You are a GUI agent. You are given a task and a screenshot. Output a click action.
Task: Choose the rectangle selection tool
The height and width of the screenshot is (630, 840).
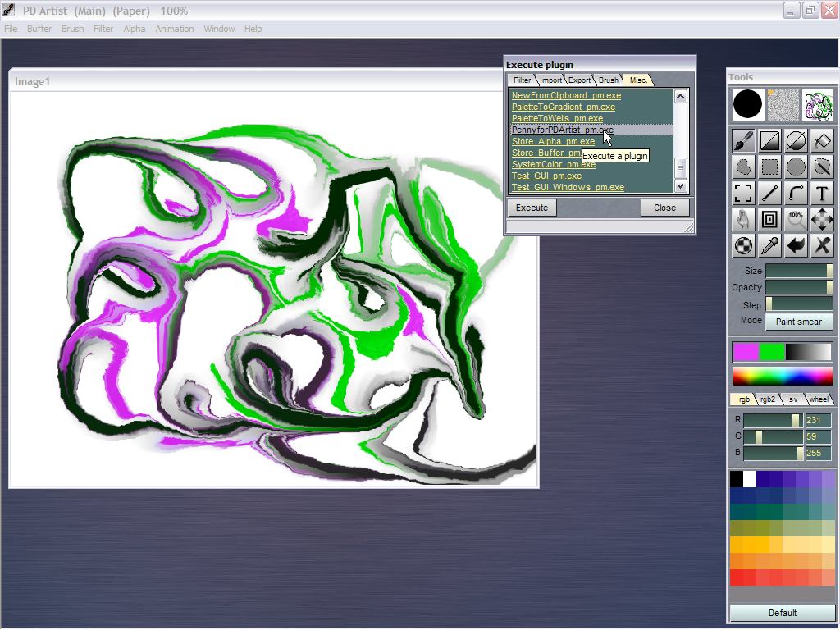[x=769, y=167]
